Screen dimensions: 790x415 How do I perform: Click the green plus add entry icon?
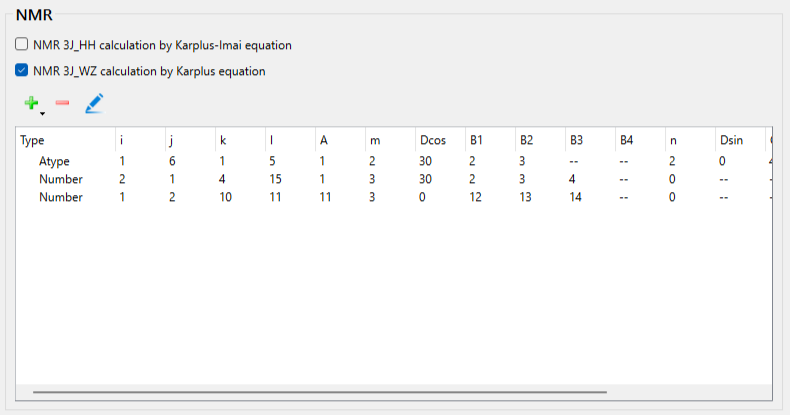tap(31, 102)
